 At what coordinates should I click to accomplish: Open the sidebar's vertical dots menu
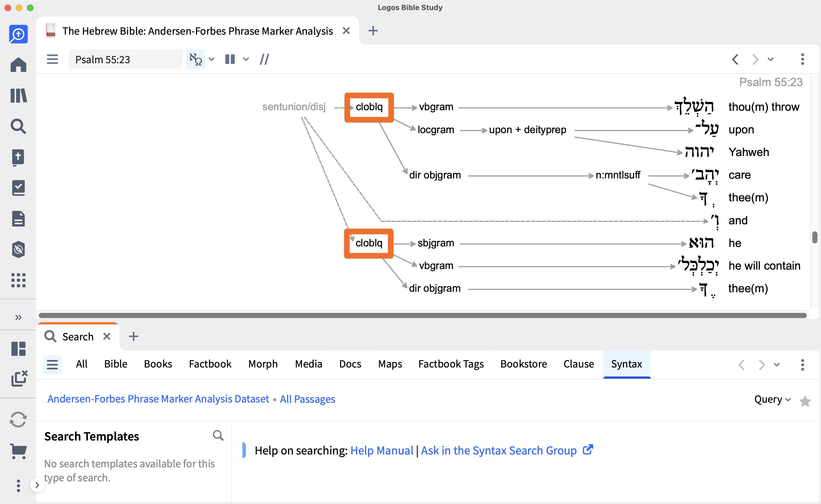(18, 486)
